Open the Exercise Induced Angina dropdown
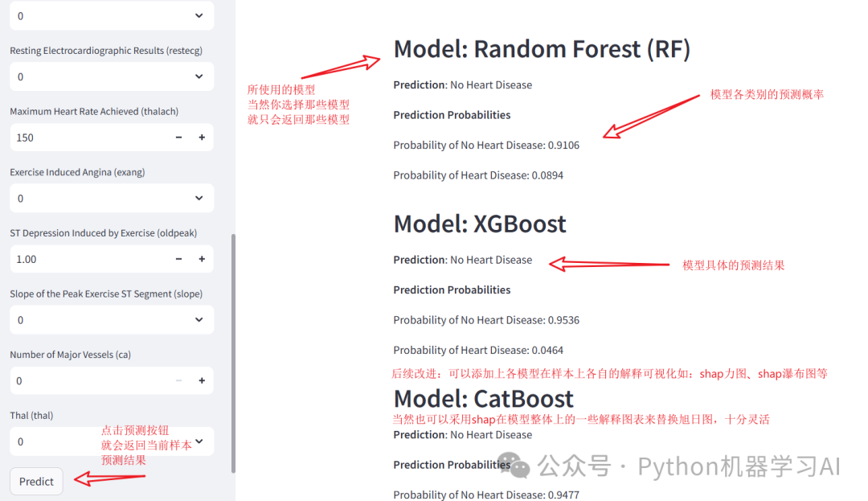The height and width of the screenshot is (501, 868). [112, 198]
